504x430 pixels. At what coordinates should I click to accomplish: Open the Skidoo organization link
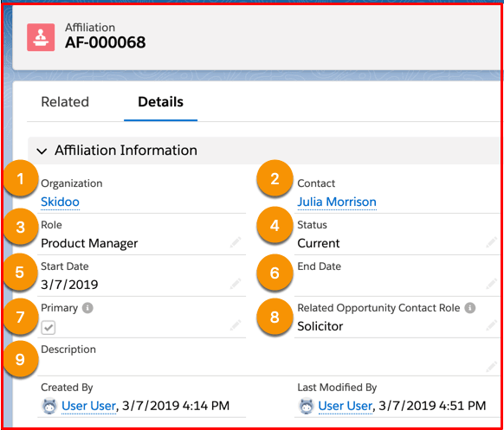(60, 202)
